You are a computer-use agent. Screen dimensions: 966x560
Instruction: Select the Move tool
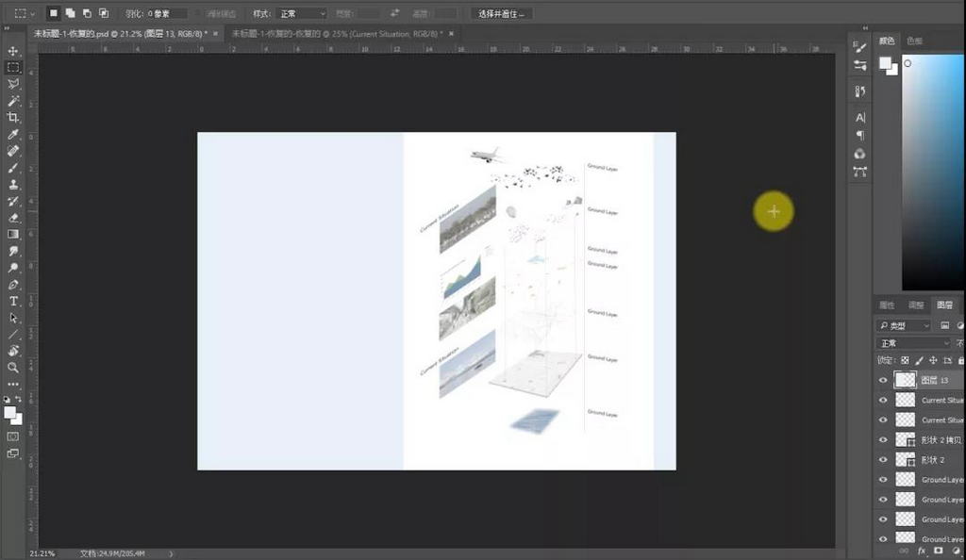(x=13, y=51)
